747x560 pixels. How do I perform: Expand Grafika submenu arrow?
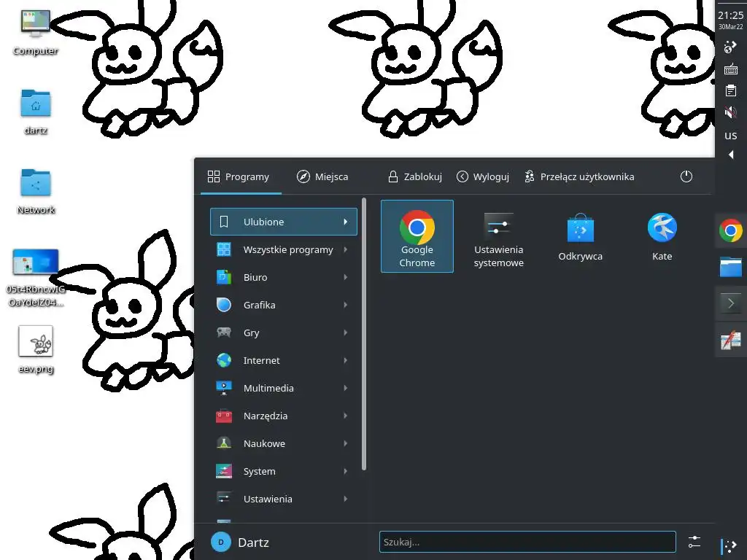[x=345, y=305]
